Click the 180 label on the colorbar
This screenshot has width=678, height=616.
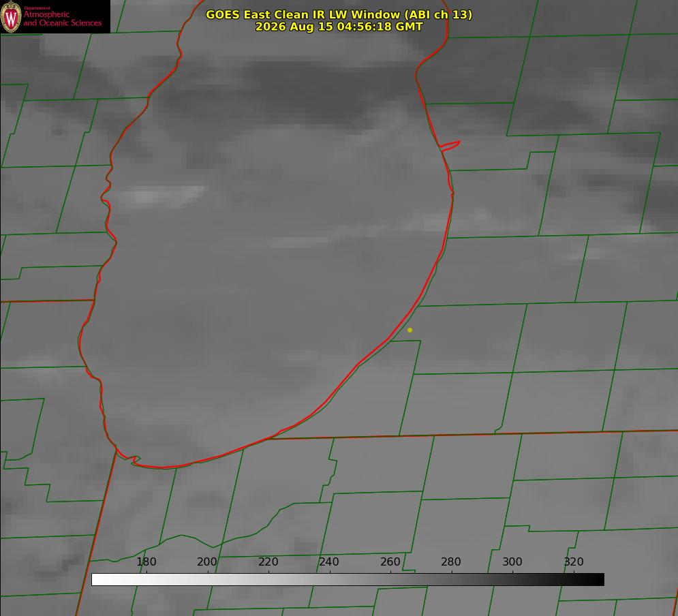[146, 561]
